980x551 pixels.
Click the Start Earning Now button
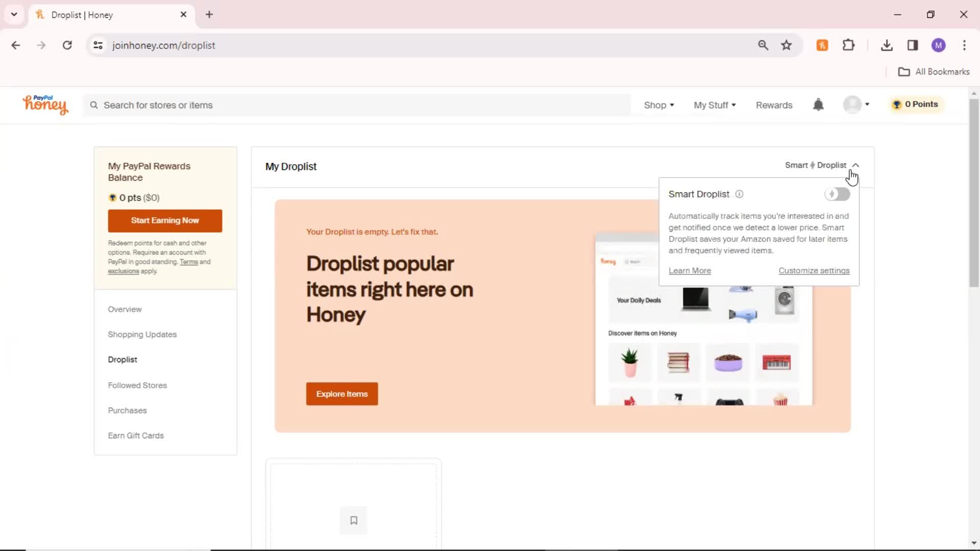tap(165, 220)
